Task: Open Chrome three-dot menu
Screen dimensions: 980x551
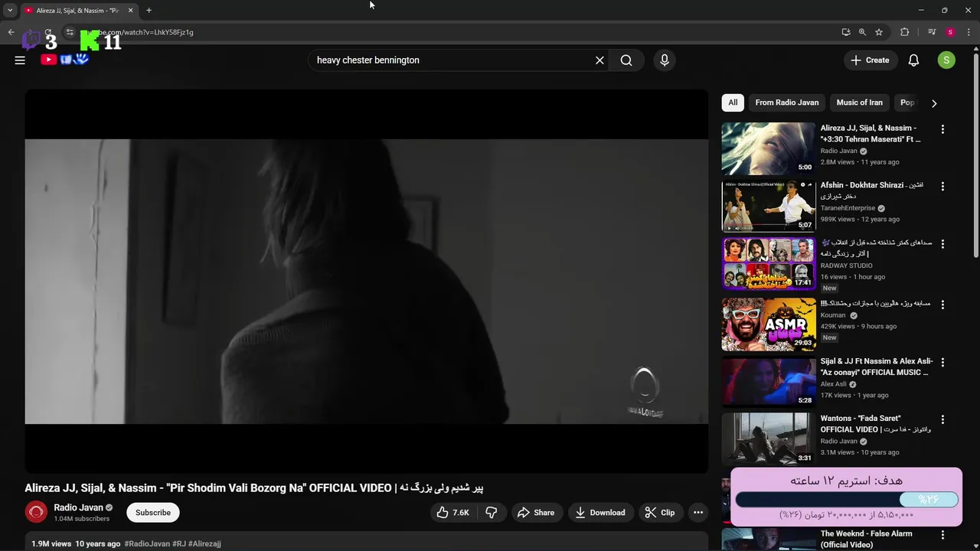Action: pos(969,32)
